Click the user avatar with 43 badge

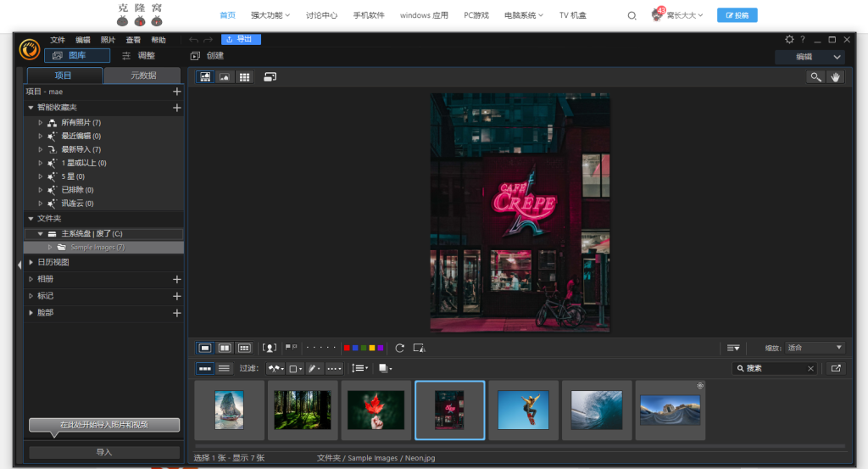tap(657, 14)
